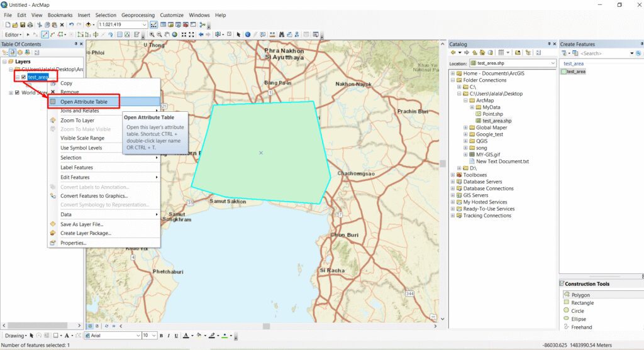Select Freehand construction tool

582,327
